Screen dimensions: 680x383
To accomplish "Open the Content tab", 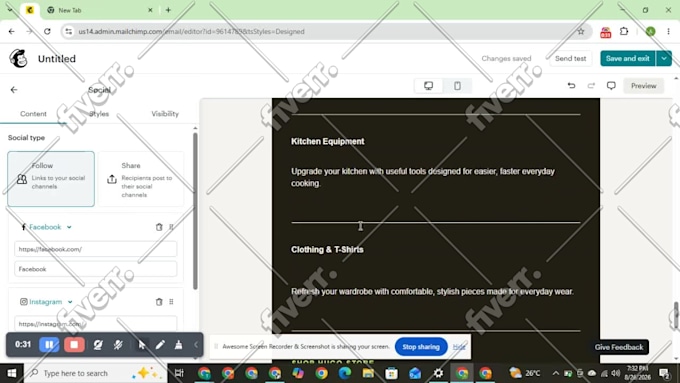I will 33,114.
